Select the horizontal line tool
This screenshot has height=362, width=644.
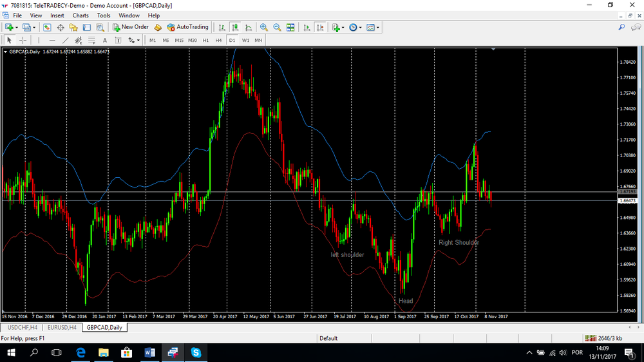[x=52, y=41]
